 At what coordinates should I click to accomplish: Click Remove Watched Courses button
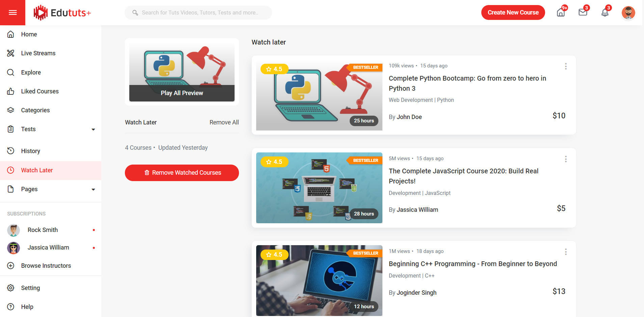pos(182,173)
